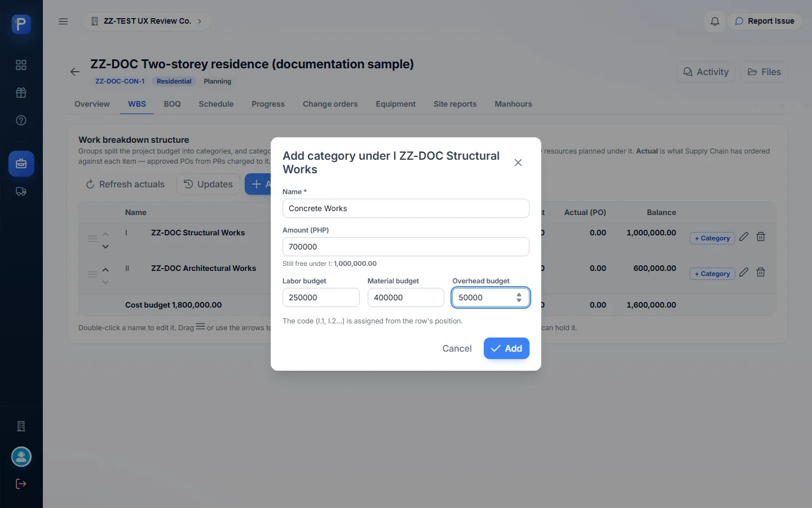Open the Schedule tab

pos(216,104)
